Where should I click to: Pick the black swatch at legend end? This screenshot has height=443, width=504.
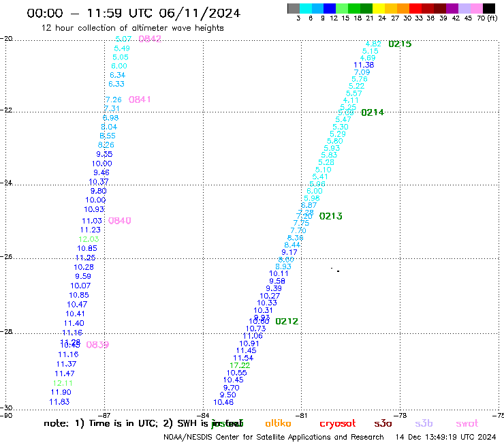click(x=489, y=8)
